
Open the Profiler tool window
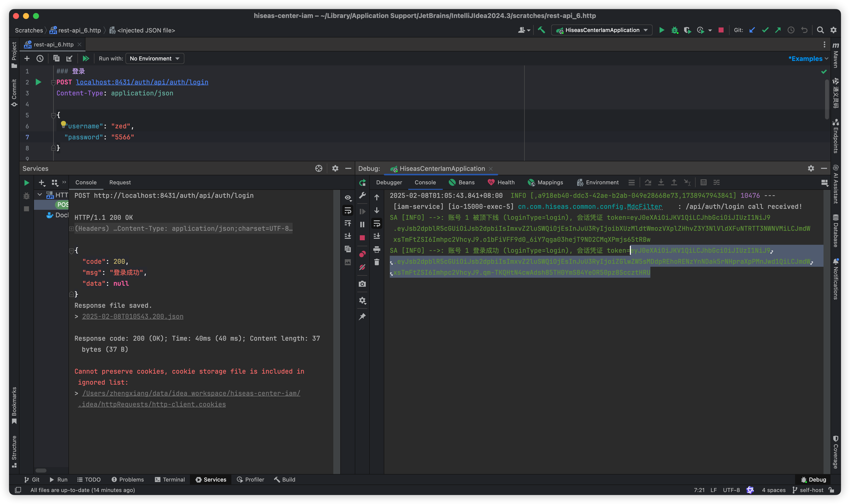[250, 480]
